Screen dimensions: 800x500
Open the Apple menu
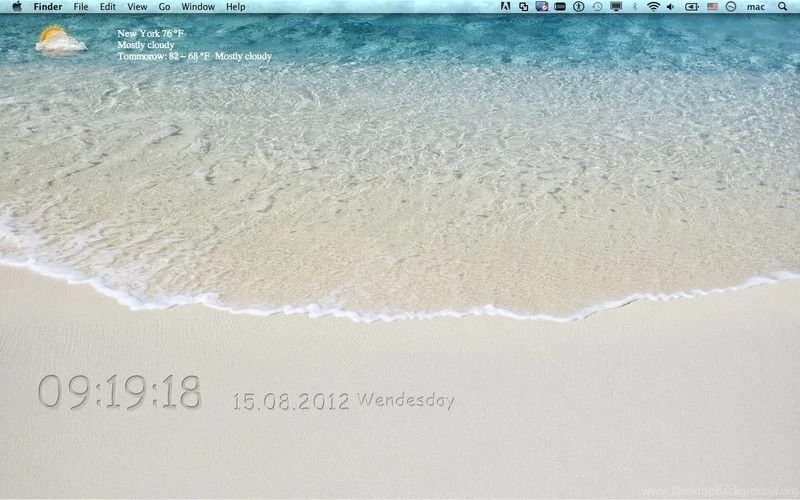[x=17, y=7]
